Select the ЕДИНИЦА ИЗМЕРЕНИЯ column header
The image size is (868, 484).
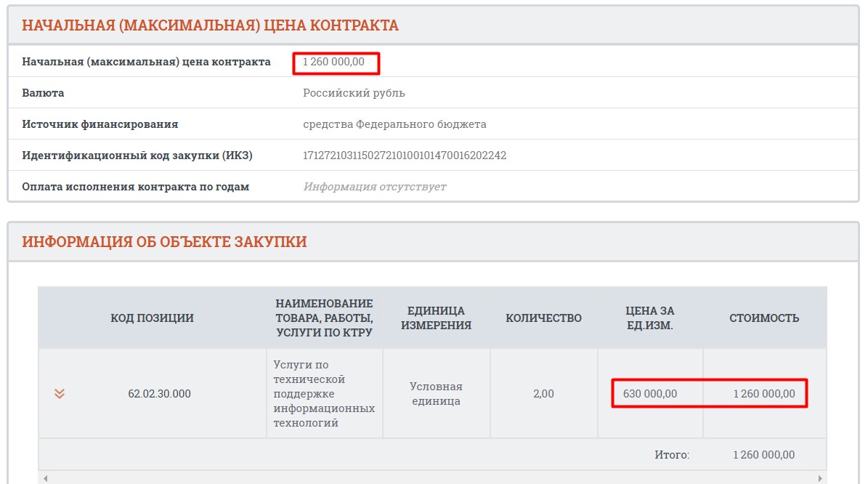[x=436, y=318]
